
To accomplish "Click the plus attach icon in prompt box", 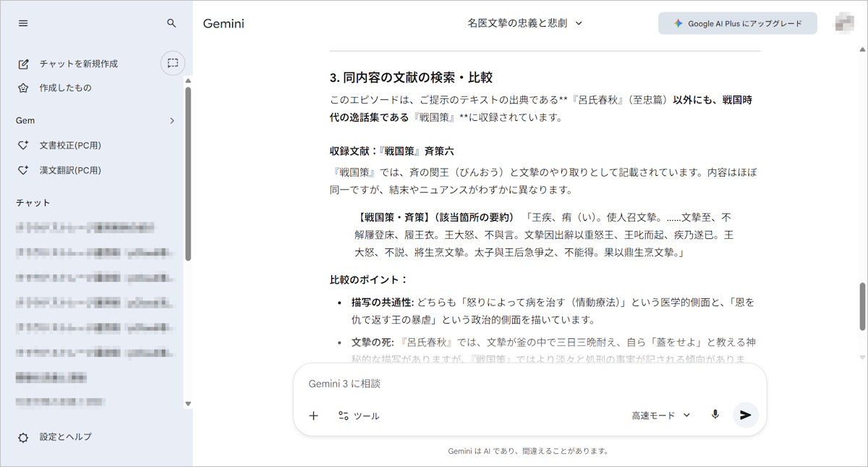I will [x=313, y=416].
